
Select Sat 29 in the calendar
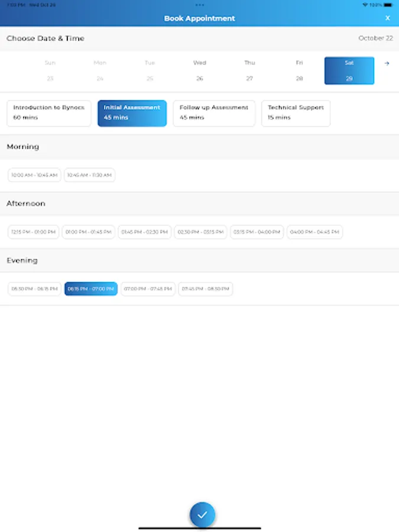click(349, 70)
